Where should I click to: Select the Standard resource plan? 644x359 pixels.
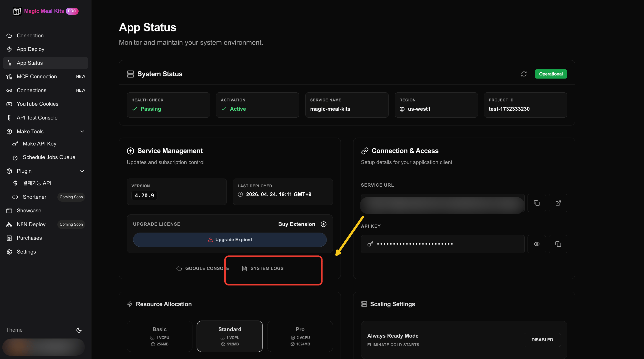pos(230,336)
